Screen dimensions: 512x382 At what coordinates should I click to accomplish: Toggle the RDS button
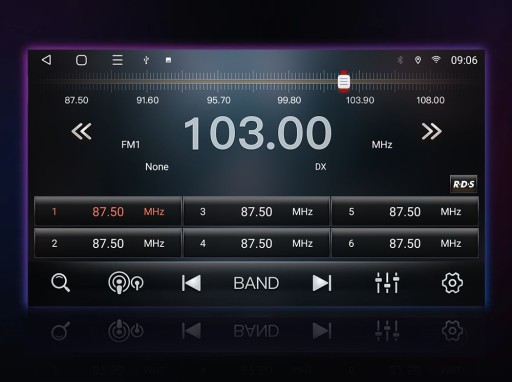point(463,184)
